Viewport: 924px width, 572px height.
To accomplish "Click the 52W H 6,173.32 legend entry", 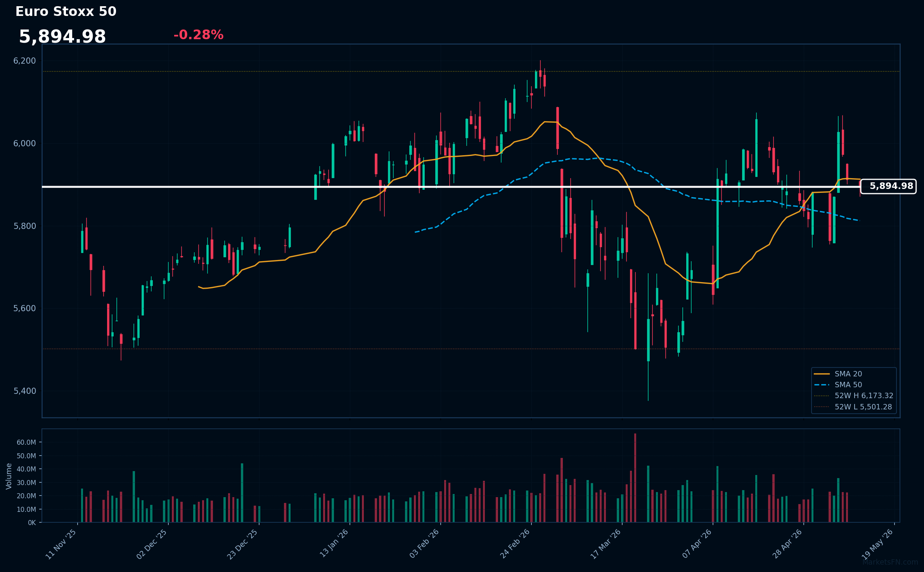I will point(853,395).
